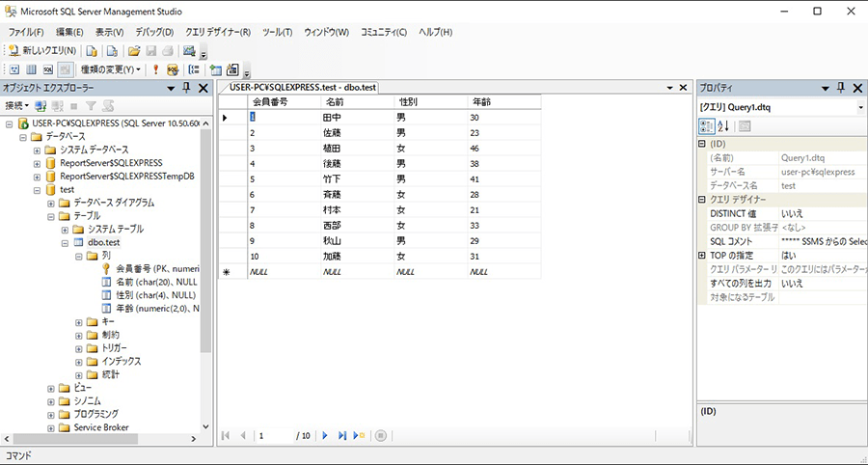Expand the Service Broker folder
The height and width of the screenshot is (465, 868).
pos(50,428)
